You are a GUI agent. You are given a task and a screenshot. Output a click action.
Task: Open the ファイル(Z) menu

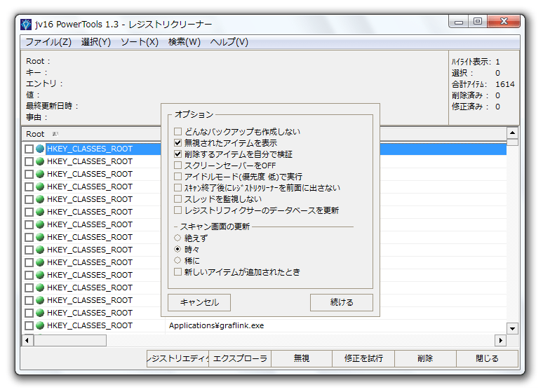tap(48, 42)
